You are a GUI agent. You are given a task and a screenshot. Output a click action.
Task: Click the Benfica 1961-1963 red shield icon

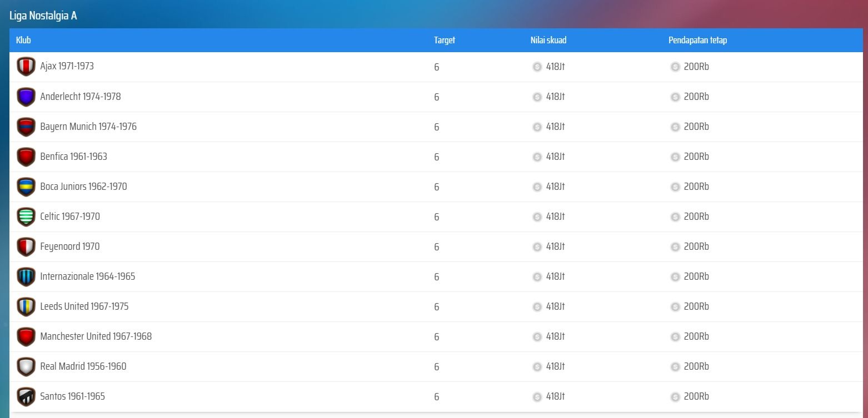point(26,157)
